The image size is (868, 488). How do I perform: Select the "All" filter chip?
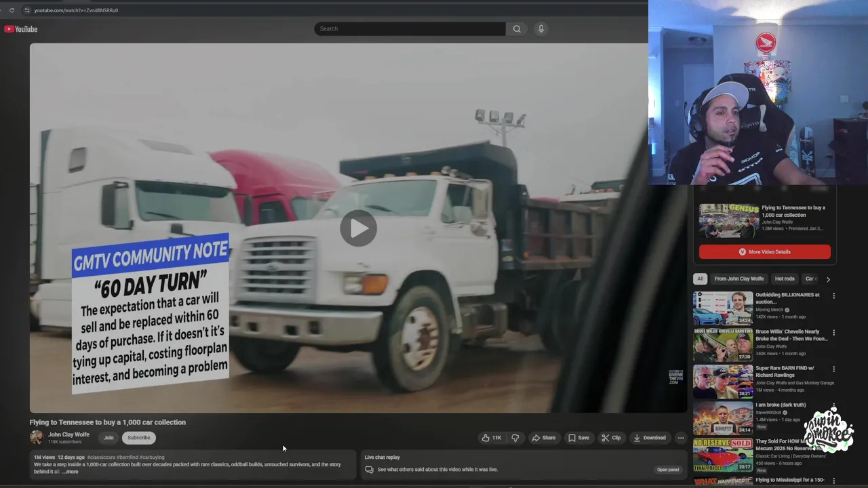tap(701, 279)
